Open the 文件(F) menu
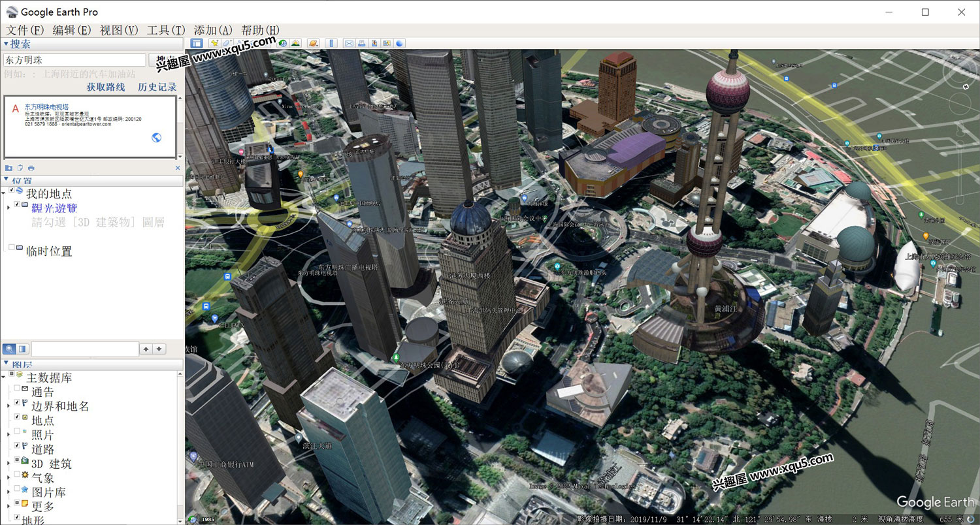Image resolution: width=980 pixels, height=525 pixels. click(25, 30)
